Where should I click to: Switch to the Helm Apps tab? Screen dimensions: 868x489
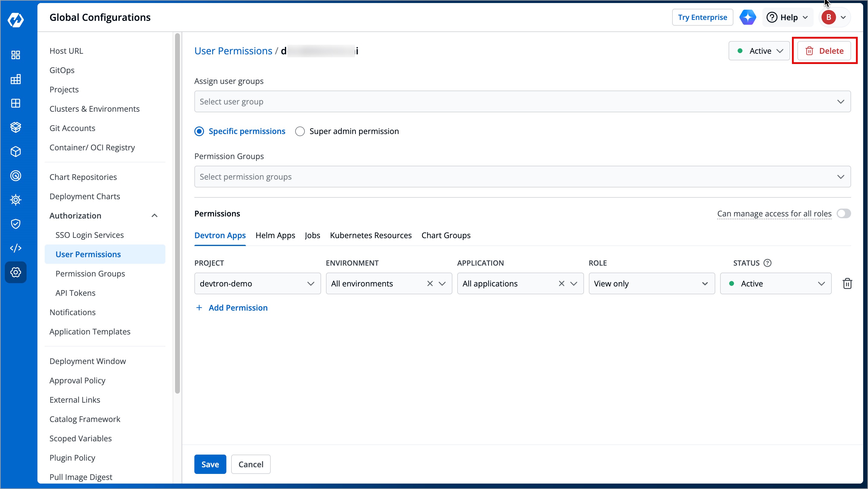[275, 235]
